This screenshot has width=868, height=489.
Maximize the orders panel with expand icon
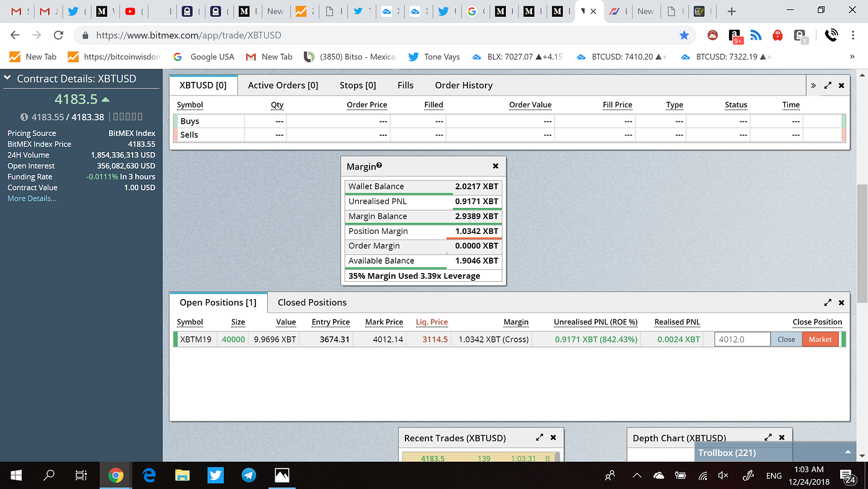(828, 86)
